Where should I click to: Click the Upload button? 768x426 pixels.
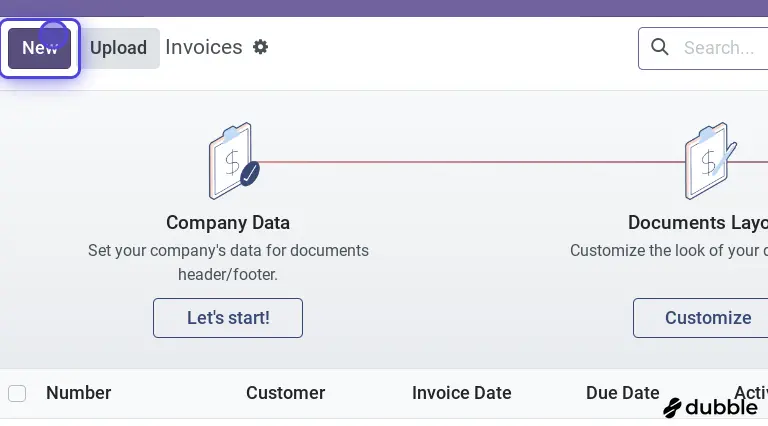pyautogui.click(x=118, y=48)
